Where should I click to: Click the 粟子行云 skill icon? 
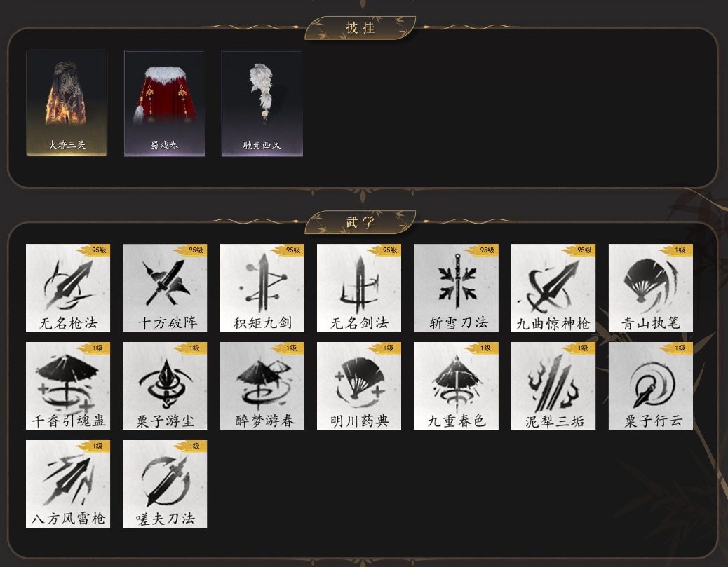pos(650,385)
